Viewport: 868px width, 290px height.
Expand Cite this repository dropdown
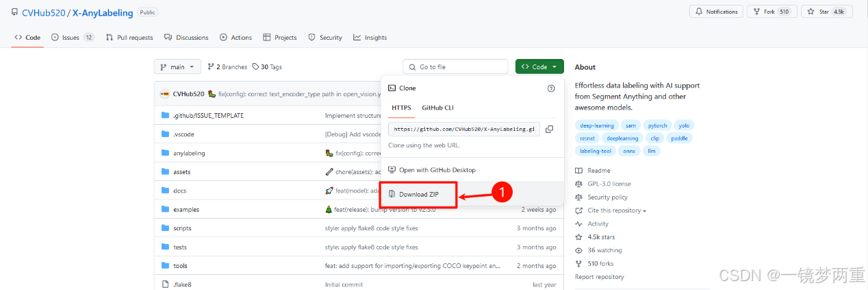click(x=611, y=210)
